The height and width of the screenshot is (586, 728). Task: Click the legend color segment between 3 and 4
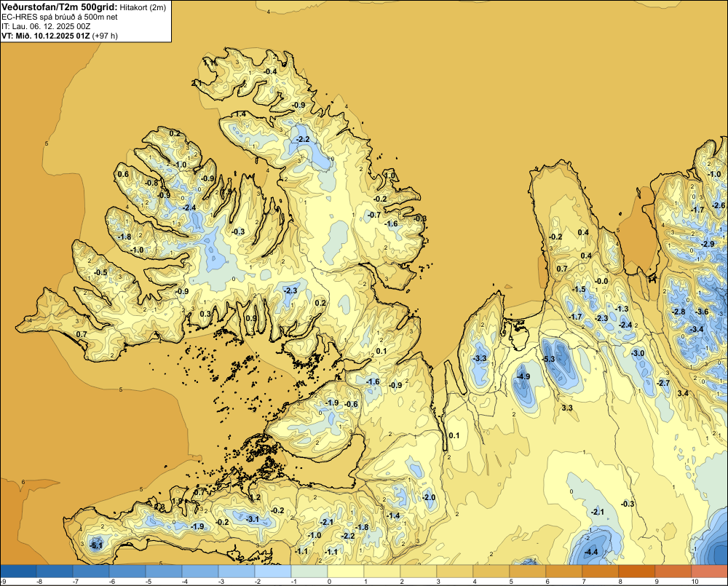click(454, 571)
